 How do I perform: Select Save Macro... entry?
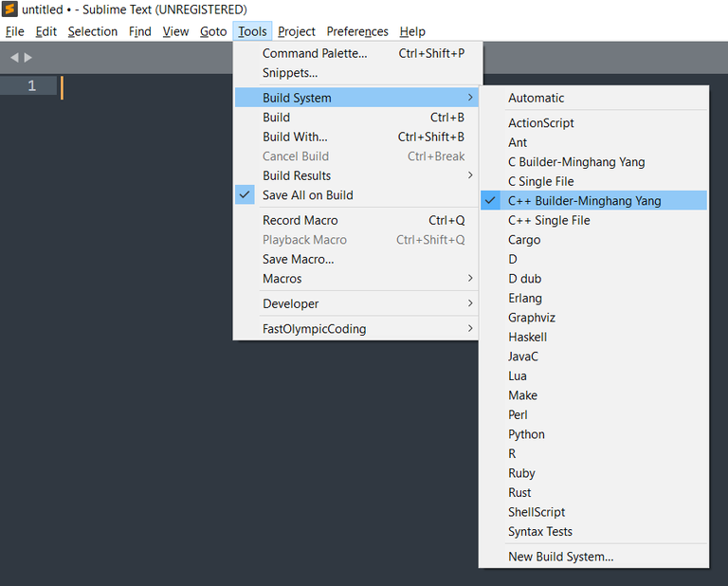point(356,259)
